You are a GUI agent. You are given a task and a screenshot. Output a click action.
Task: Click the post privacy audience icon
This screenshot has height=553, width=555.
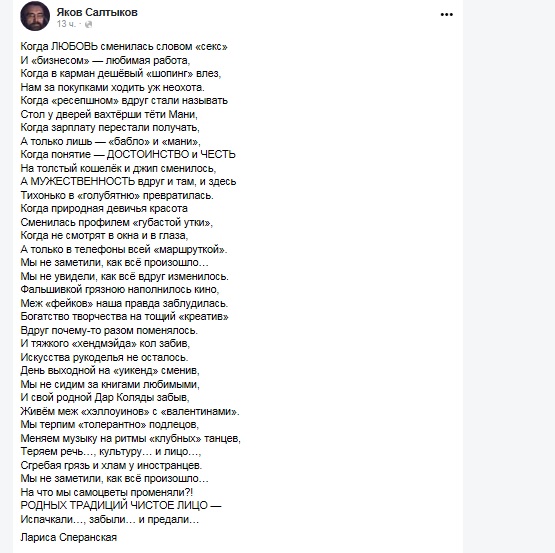coord(88,24)
